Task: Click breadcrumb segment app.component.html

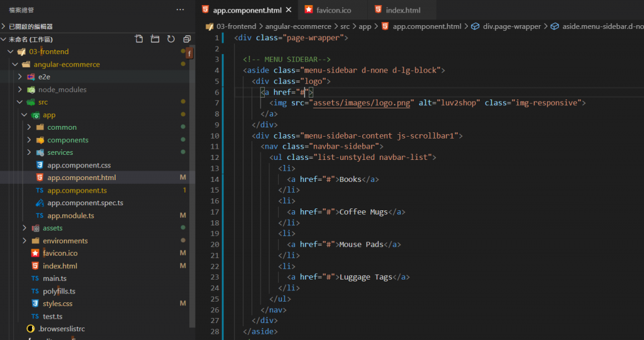Action: [427, 26]
